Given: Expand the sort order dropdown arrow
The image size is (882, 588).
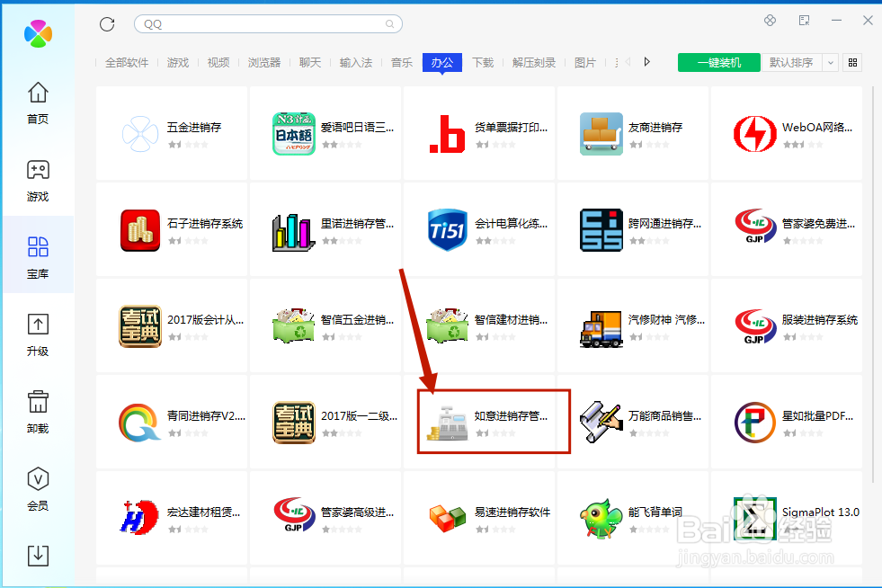Looking at the screenshot, I should click(x=830, y=62).
